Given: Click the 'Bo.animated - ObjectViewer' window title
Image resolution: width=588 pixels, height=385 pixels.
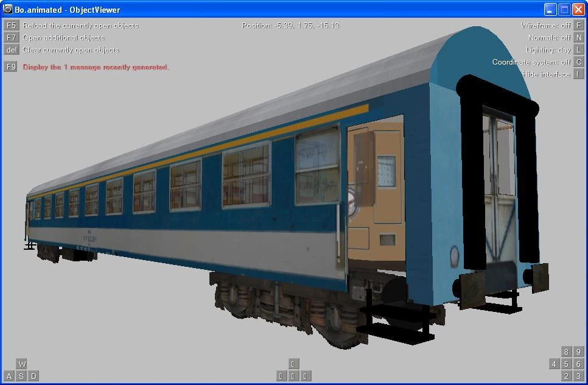Looking at the screenshot, I should (67, 10).
